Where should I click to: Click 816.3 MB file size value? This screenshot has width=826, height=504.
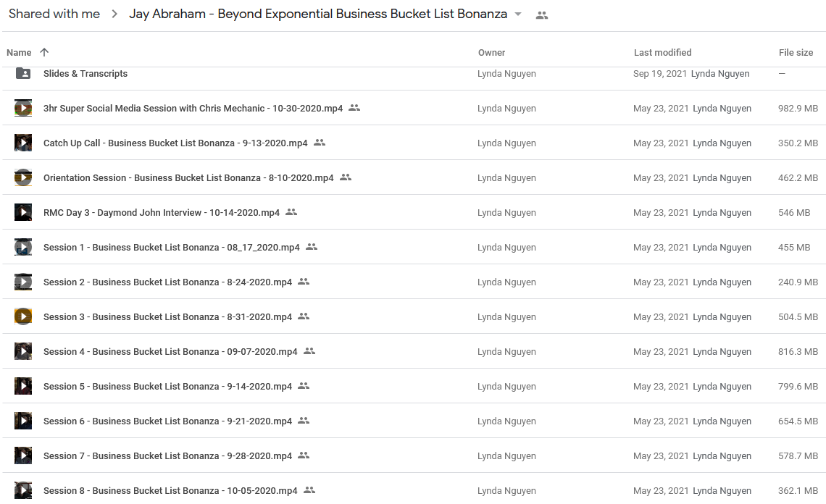pos(798,352)
